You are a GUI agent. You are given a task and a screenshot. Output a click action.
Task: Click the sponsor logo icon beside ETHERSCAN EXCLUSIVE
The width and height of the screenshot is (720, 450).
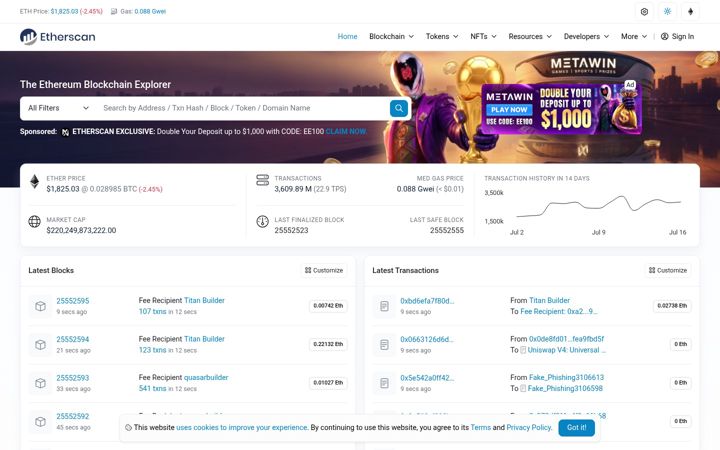[65, 132]
